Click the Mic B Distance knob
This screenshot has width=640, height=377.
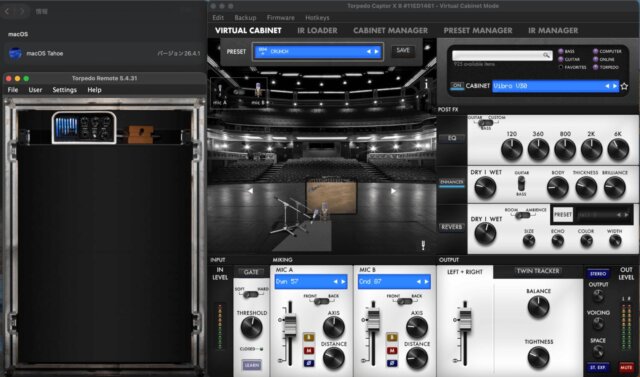coord(417,359)
